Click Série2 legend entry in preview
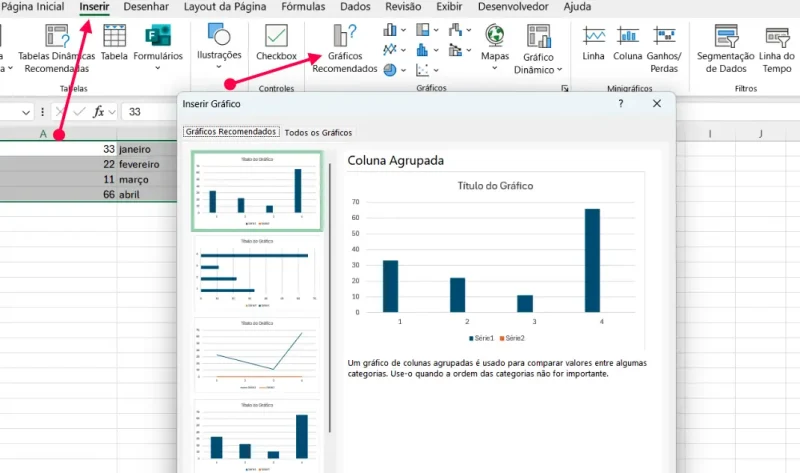The width and height of the screenshot is (800, 473). pyautogui.click(x=512, y=338)
